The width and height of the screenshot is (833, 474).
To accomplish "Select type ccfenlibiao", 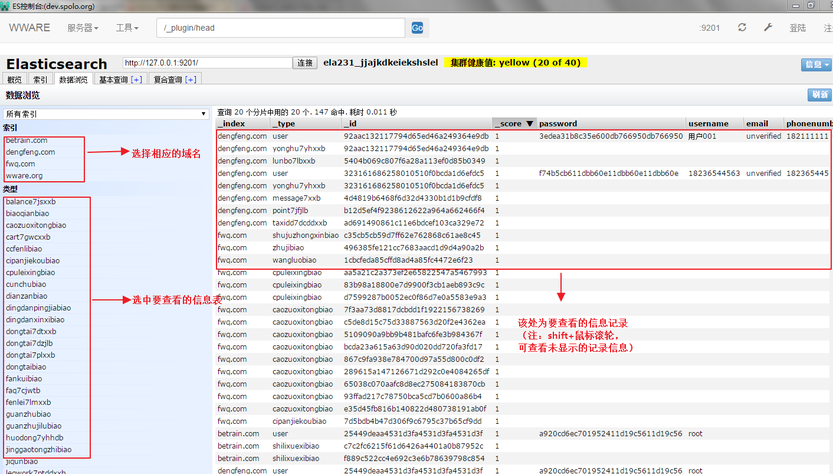I will click(x=23, y=249).
